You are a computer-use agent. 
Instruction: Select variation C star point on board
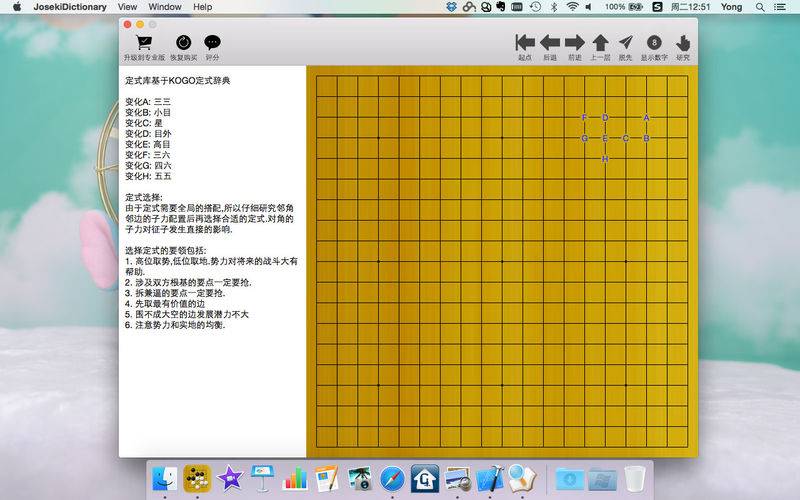pyautogui.click(x=626, y=138)
